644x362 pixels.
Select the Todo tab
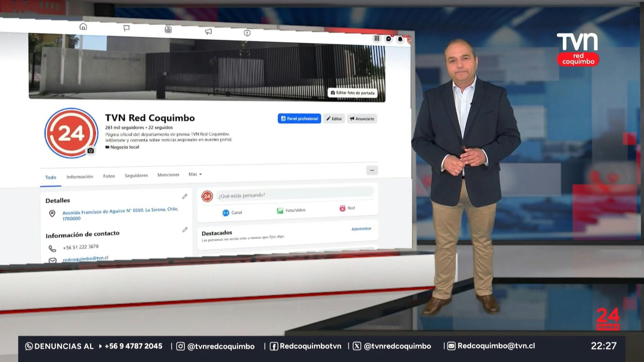[x=51, y=177]
